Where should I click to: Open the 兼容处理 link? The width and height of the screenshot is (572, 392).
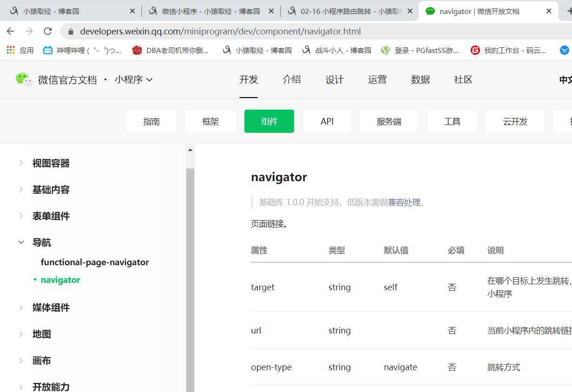404,202
